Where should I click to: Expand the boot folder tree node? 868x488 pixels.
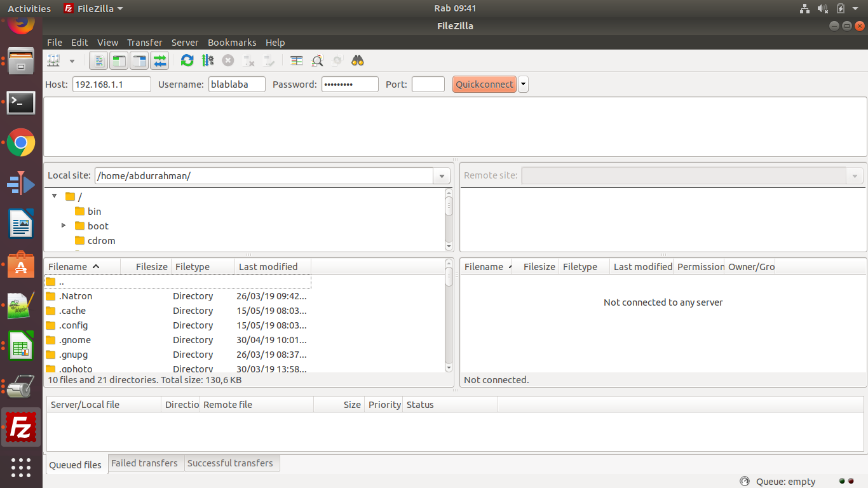64,226
